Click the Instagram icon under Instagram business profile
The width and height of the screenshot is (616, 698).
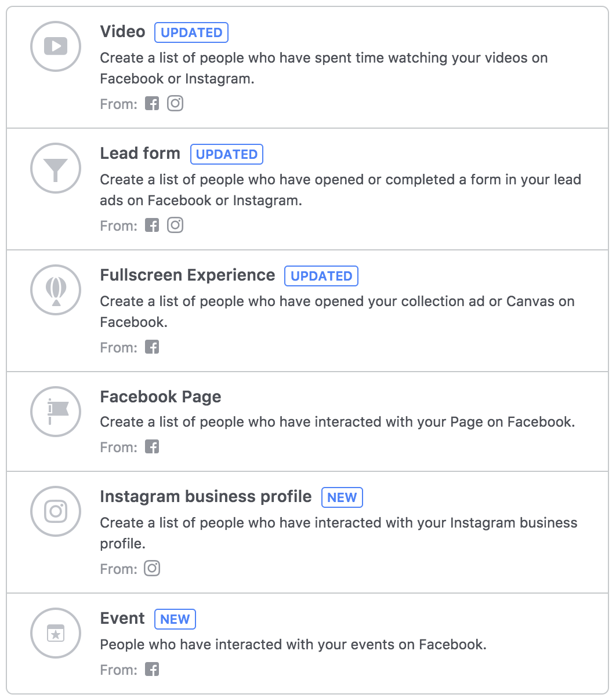(151, 568)
